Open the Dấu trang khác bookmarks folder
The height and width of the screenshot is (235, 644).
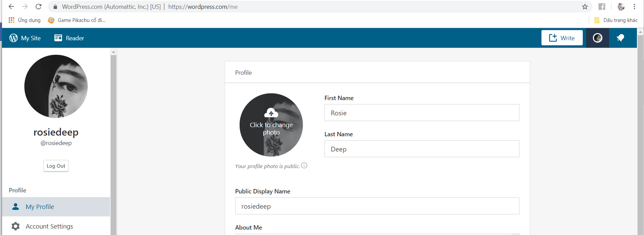(616, 20)
